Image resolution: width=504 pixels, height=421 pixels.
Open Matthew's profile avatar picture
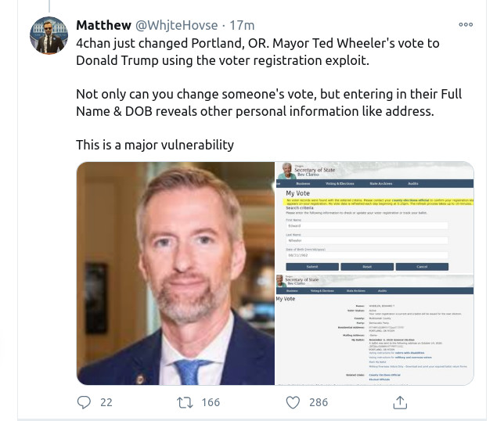(x=48, y=36)
